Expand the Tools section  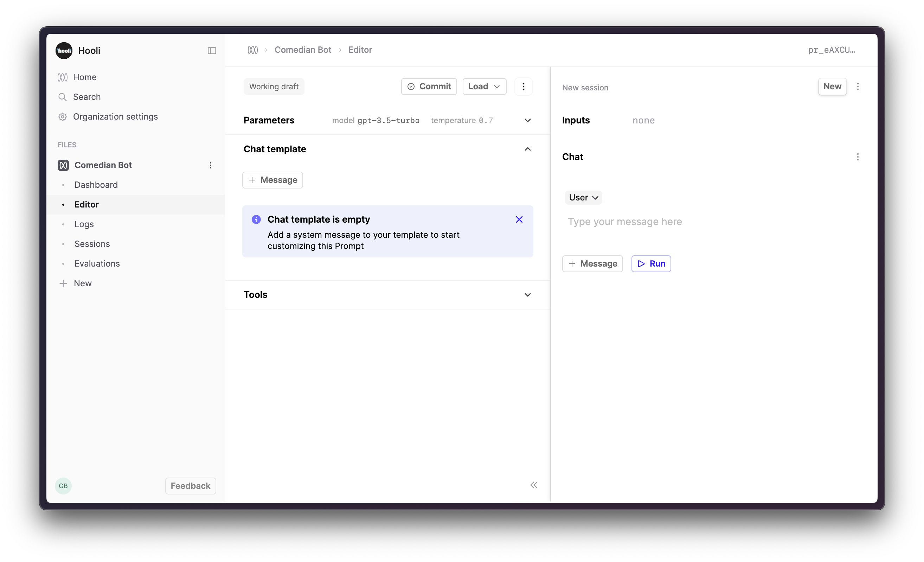(527, 295)
